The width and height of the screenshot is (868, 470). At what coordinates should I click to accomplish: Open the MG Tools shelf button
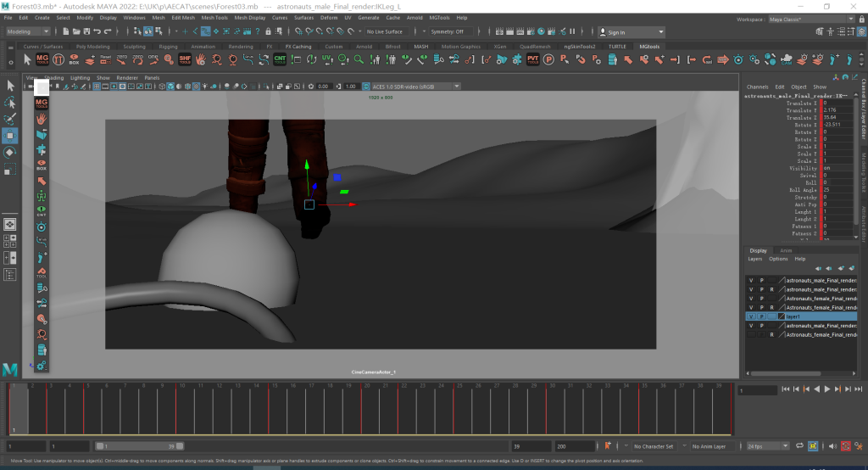(x=42, y=59)
